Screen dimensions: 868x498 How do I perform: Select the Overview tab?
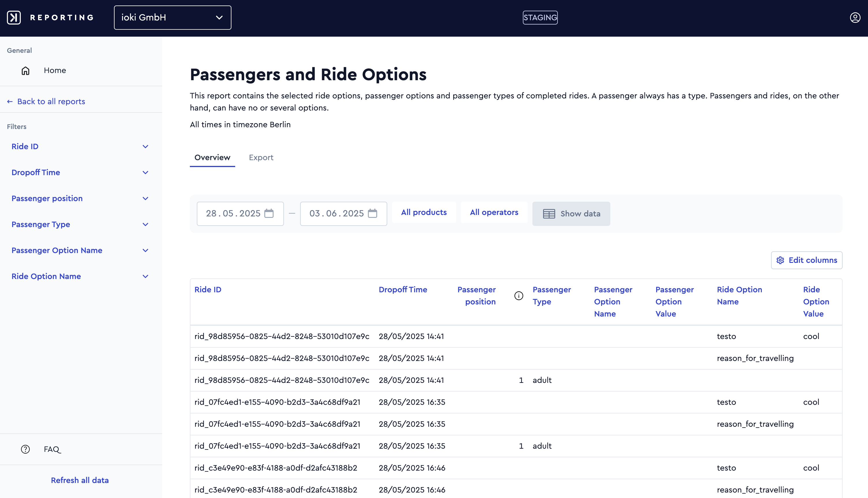(212, 158)
